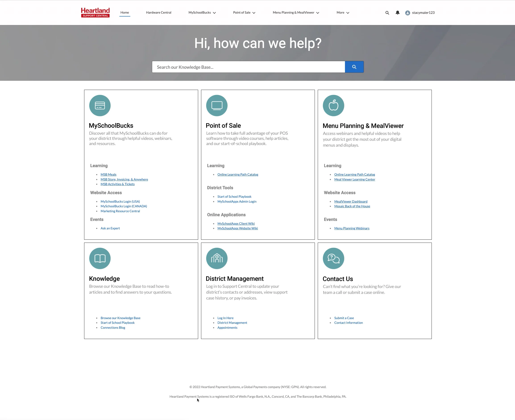Click the MySchoolBucks credit card icon
Image resolution: width=515 pixels, height=420 pixels.
(100, 105)
